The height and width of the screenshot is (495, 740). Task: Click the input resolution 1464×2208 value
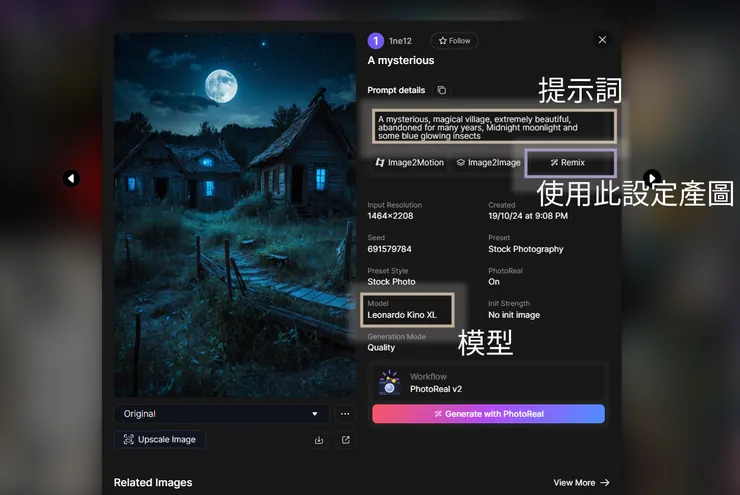point(390,216)
